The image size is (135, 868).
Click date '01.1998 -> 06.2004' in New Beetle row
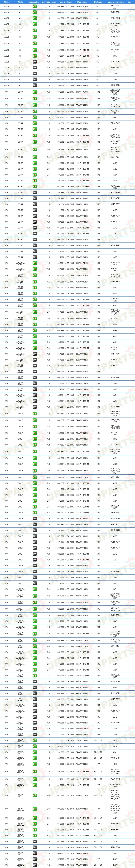click(x=65, y=841)
